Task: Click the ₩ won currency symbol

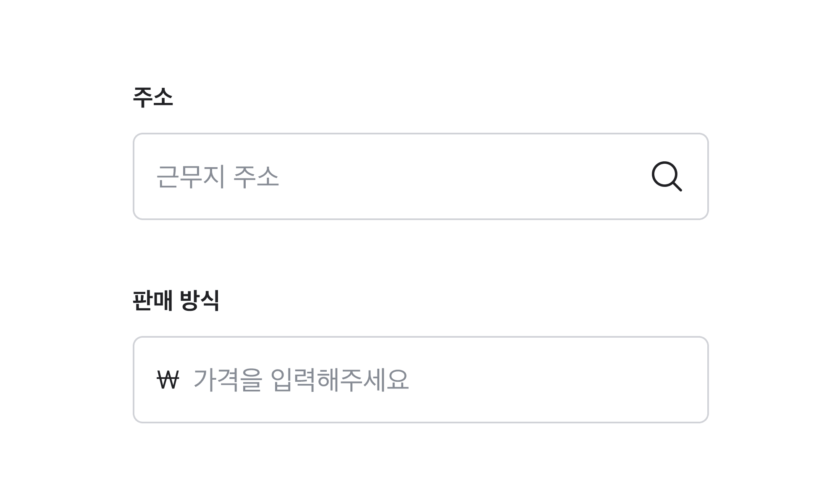Action: coord(168,380)
